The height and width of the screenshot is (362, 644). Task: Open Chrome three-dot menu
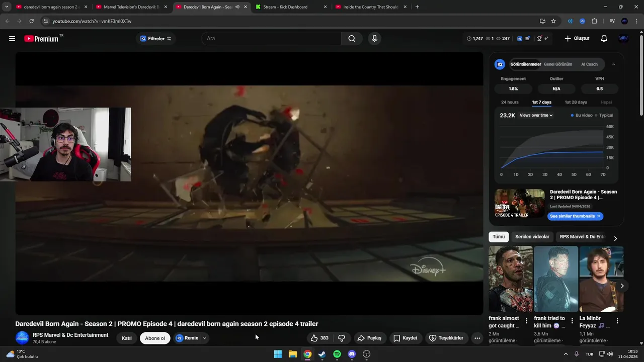click(636, 21)
